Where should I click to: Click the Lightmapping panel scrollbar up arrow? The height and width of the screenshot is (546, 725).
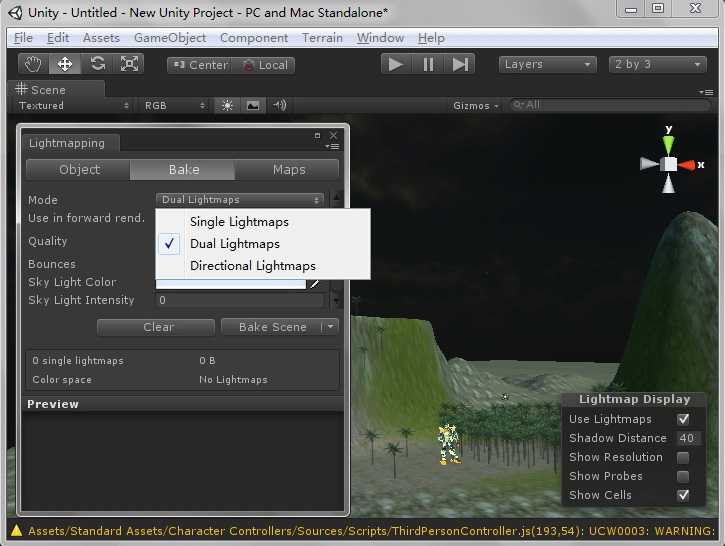point(337,199)
